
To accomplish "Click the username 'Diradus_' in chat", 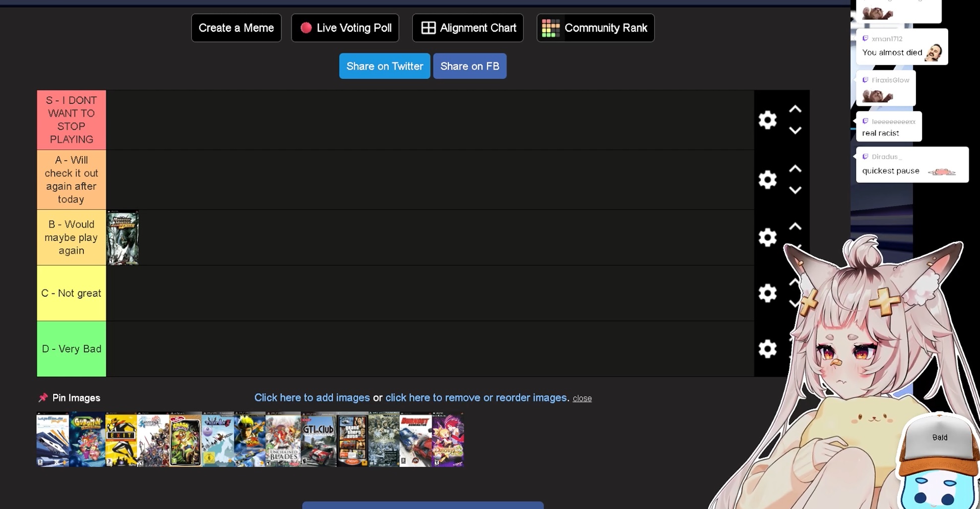I will [x=887, y=157].
